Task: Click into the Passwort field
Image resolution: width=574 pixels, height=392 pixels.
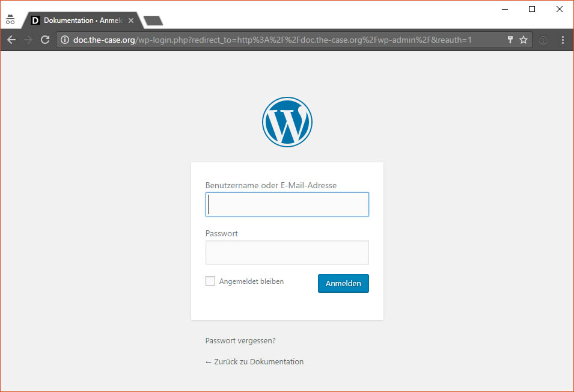Action: click(287, 253)
